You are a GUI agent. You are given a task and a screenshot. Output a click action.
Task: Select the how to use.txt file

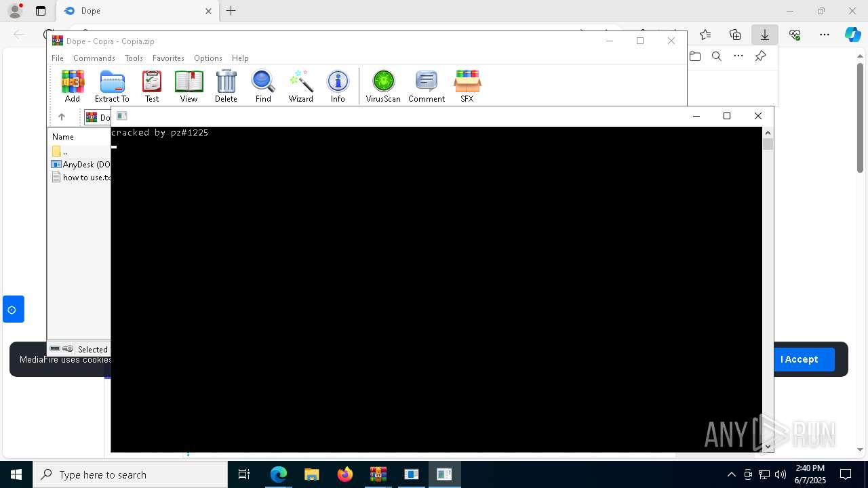click(81, 177)
